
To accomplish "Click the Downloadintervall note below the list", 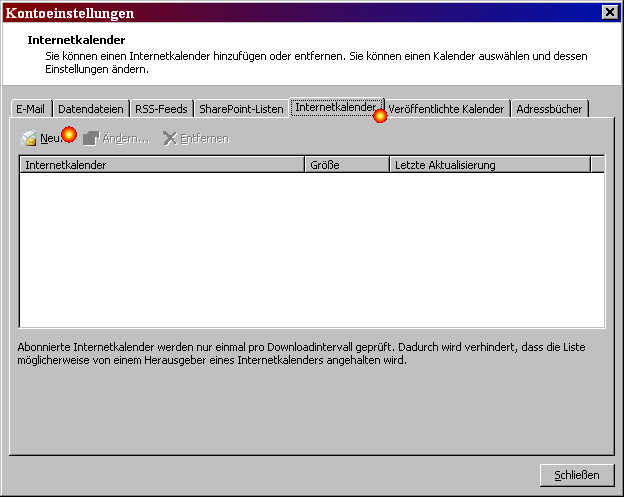I will coord(302,353).
